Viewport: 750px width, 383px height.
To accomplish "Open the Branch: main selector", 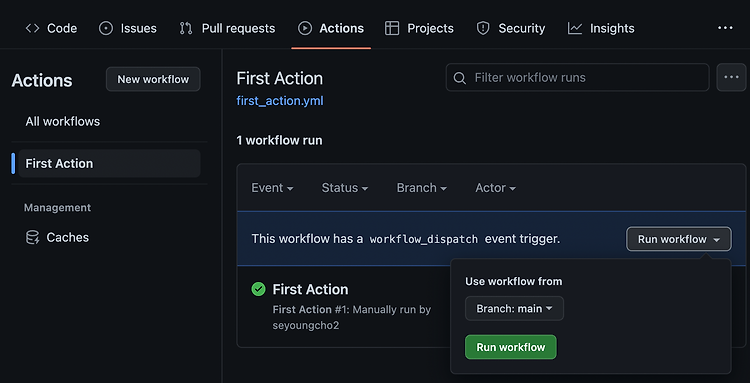I will [x=514, y=308].
